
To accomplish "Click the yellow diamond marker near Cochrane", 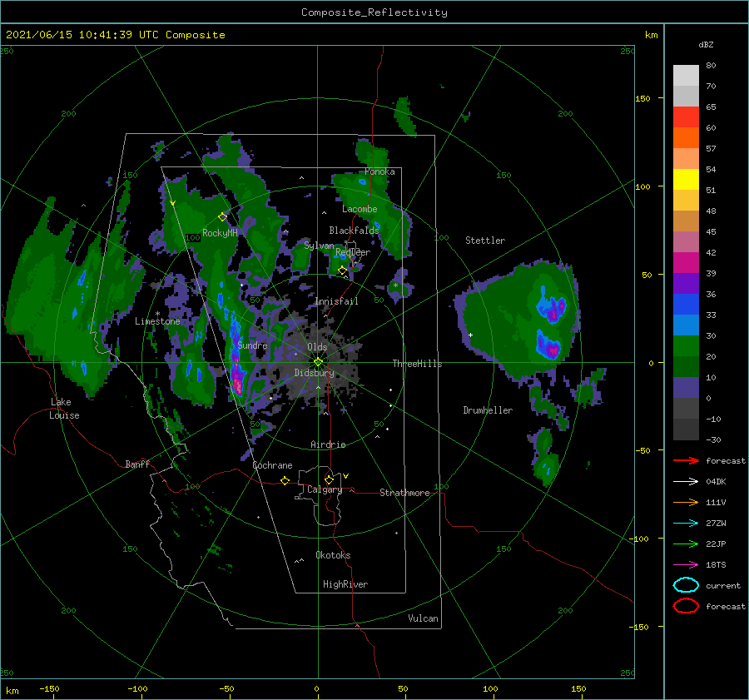I will point(285,480).
